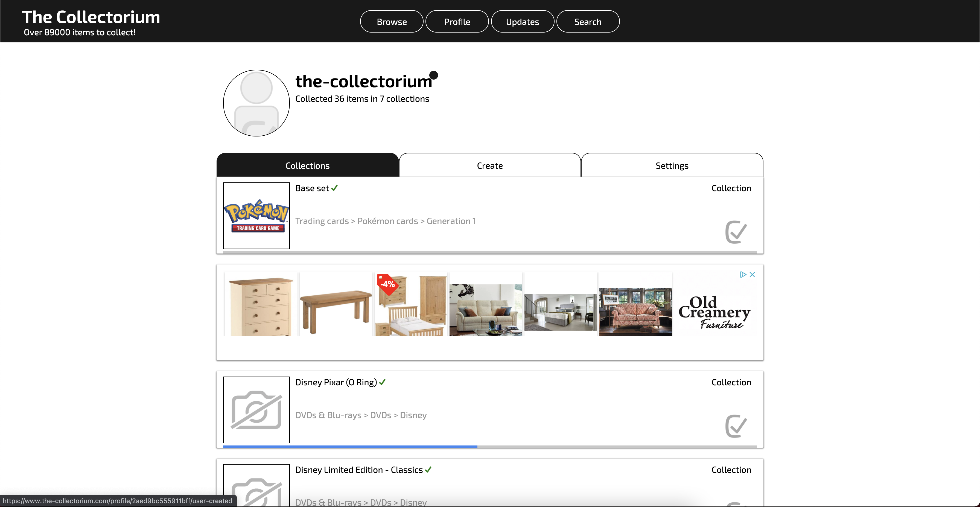Open the Updates page
Screen dimensions: 980x507
coord(522,22)
